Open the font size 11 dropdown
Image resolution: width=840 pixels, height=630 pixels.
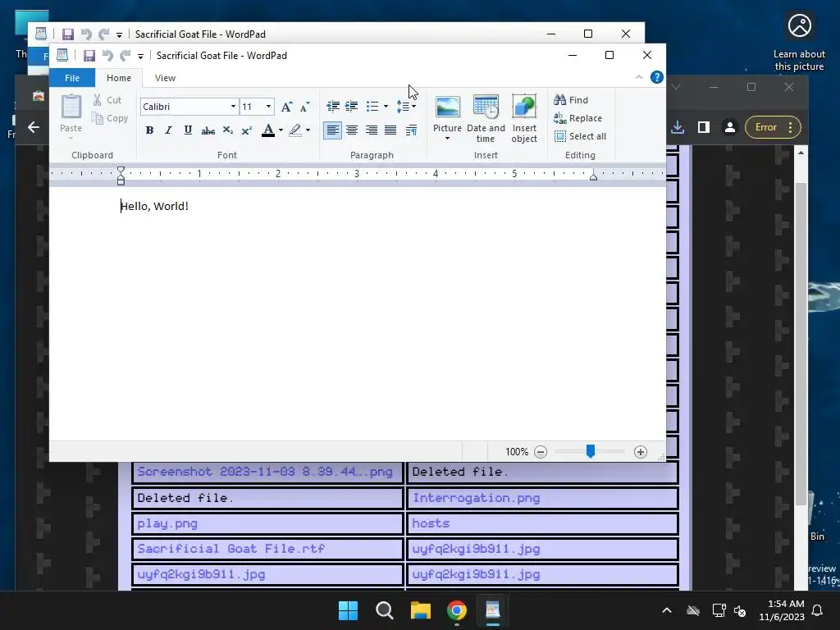tap(268, 106)
